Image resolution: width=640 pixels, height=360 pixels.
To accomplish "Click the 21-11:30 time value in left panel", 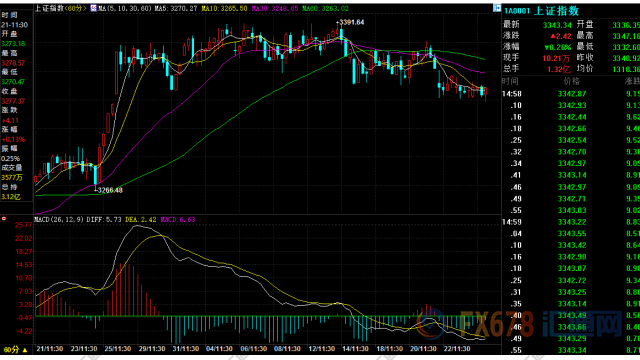I will point(14,24).
